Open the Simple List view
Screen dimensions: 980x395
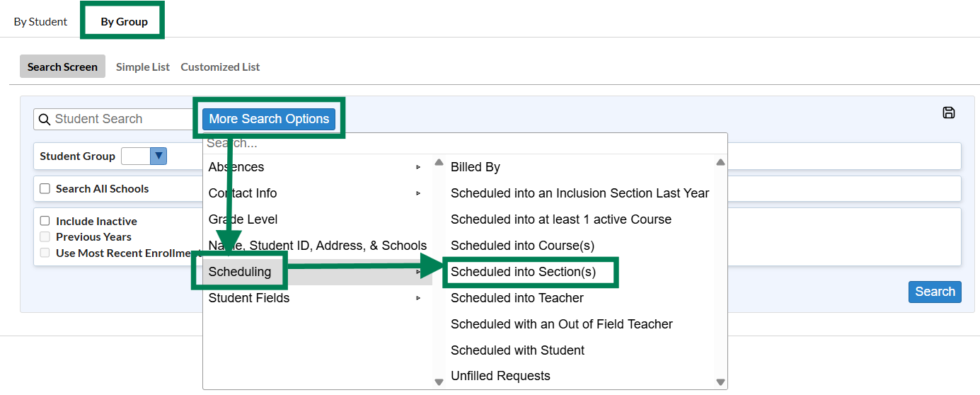click(x=143, y=67)
